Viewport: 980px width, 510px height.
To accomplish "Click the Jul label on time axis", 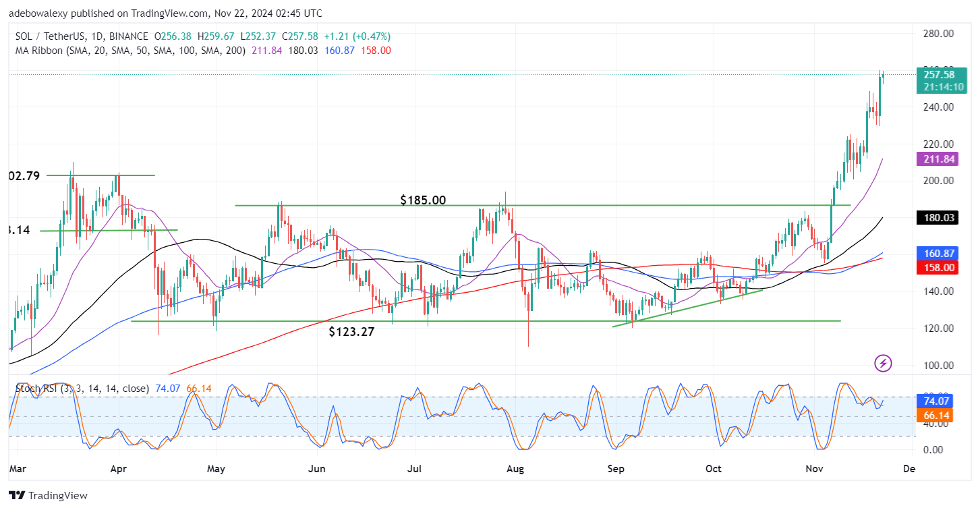I will (x=415, y=468).
